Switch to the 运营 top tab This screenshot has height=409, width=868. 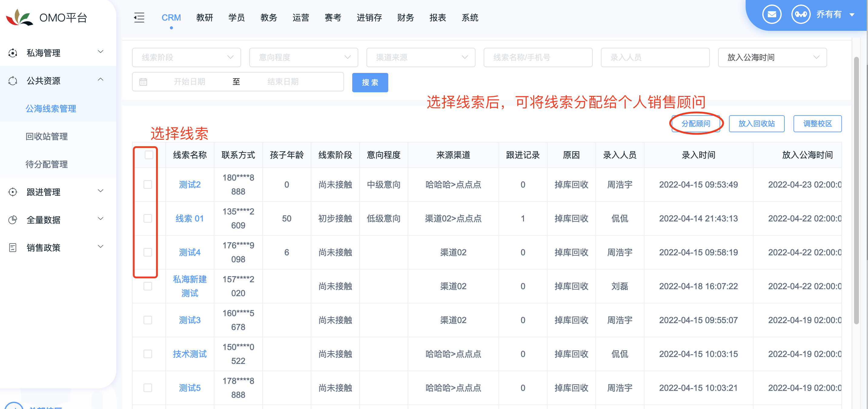point(300,18)
